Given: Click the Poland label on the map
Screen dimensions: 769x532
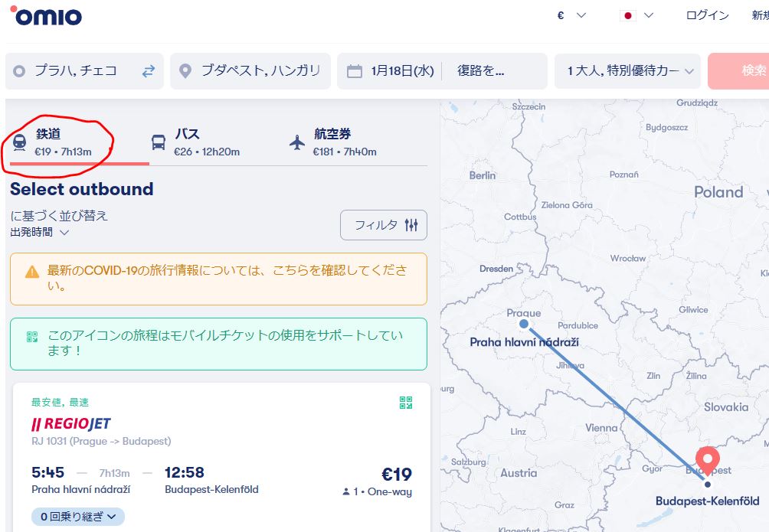Looking at the screenshot, I should coord(718,192).
